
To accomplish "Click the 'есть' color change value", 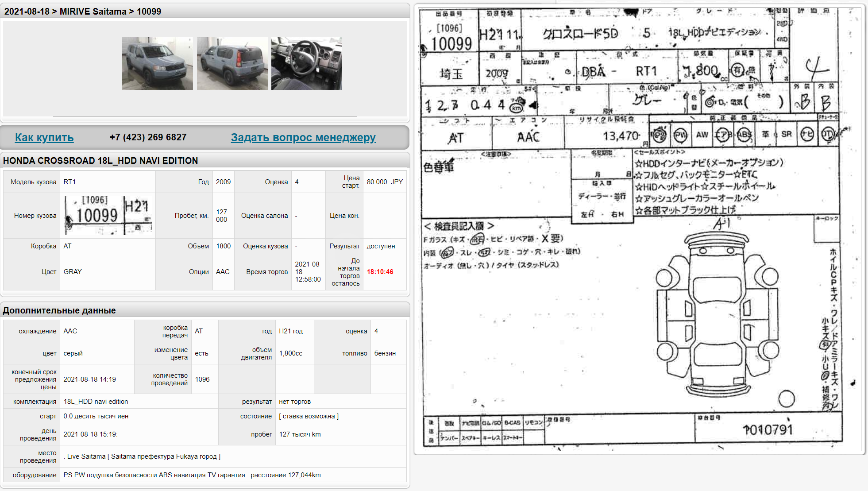I will click(x=201, y=353).
